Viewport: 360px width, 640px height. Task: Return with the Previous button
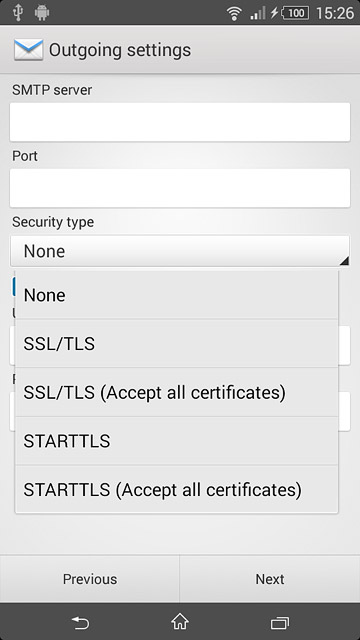point(90,579)
